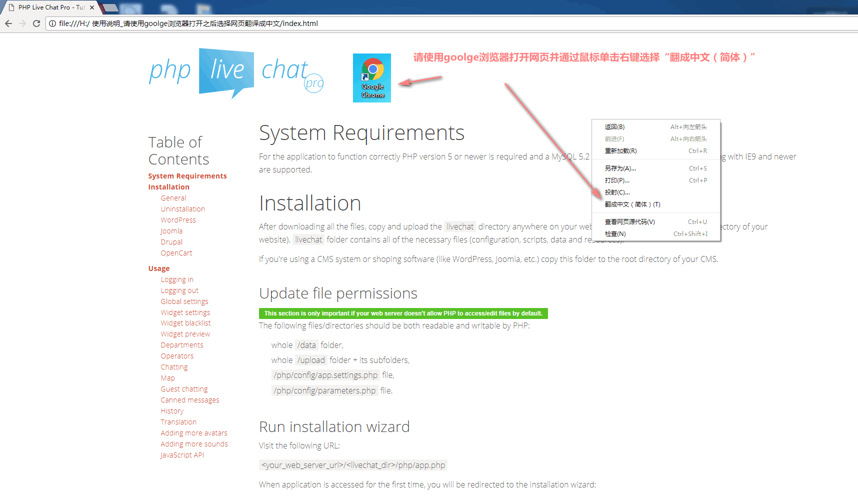
Task: Open the History link in sidebar
Action: (x=172, y=411)
